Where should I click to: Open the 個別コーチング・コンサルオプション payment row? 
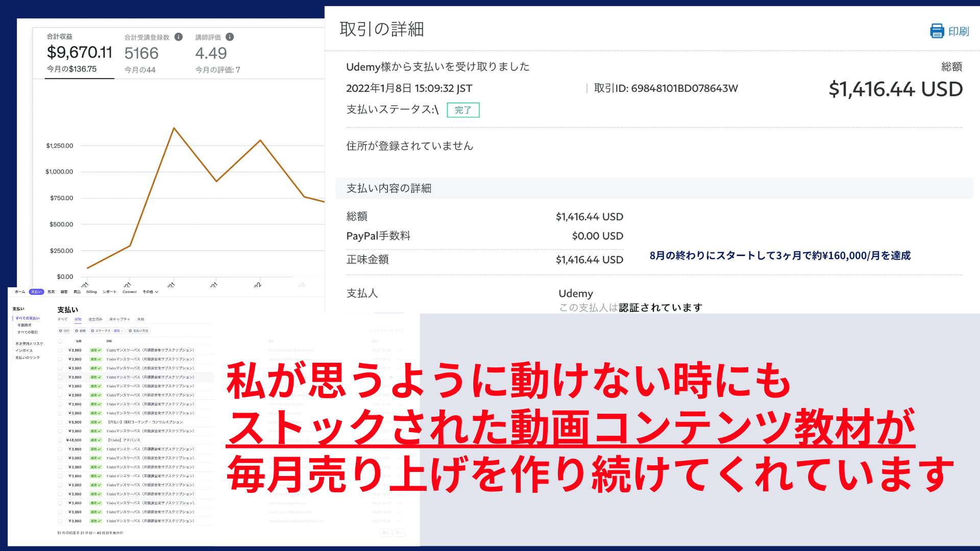point(135,422)
